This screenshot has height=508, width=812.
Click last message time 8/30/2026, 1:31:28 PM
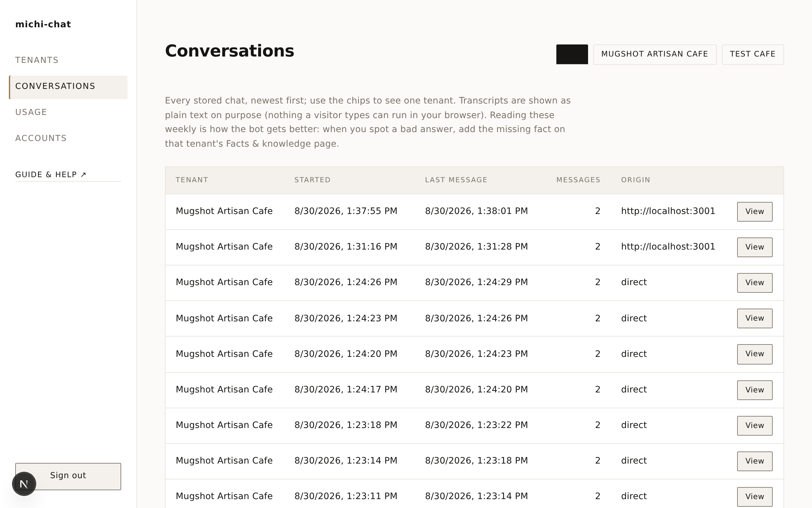[476, 247]
